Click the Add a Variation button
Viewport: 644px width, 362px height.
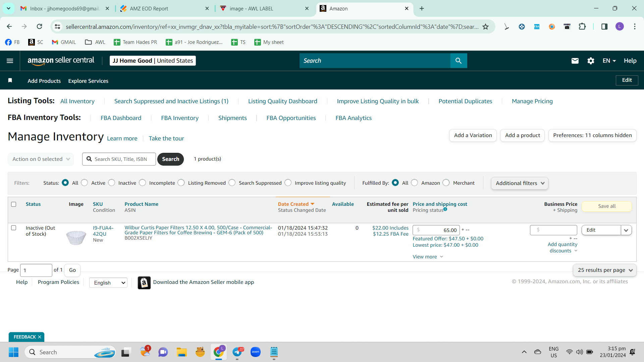[473, 135]
